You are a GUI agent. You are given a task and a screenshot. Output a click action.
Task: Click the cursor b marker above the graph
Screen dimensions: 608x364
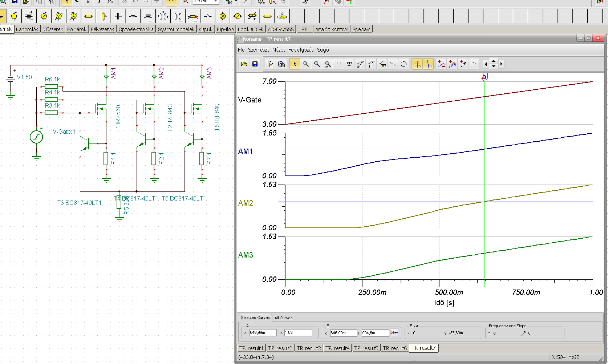[484, 77]
